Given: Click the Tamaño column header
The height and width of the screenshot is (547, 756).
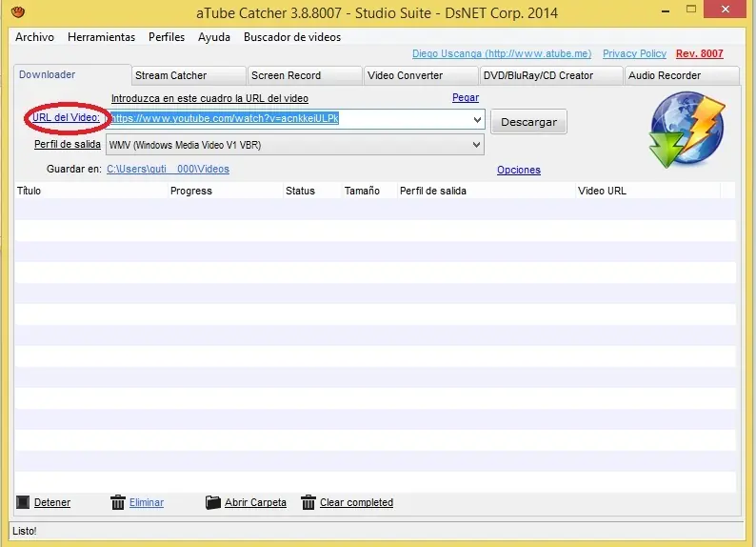Looking at the screenshot, I should (x=369, y=191).
